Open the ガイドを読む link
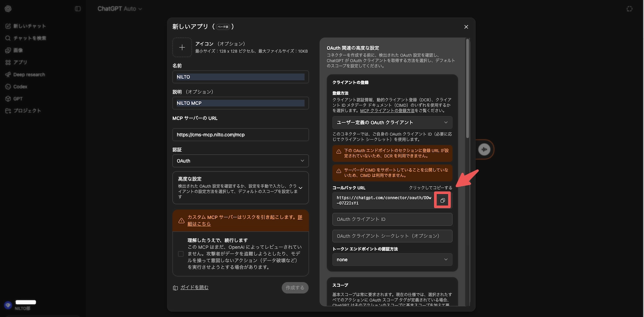Screen dimensions: 644x317 pos(194,288)
